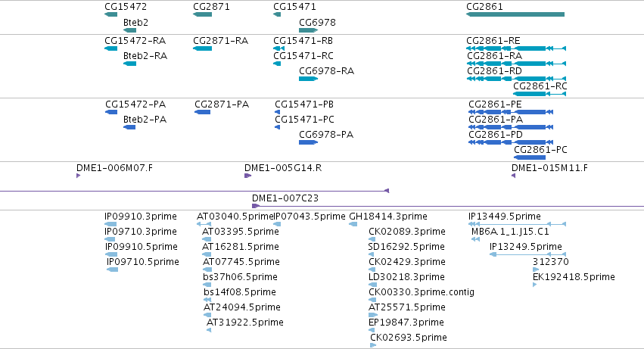
Task: Click EST IP09710.3prime
Action: click(111, 240)
